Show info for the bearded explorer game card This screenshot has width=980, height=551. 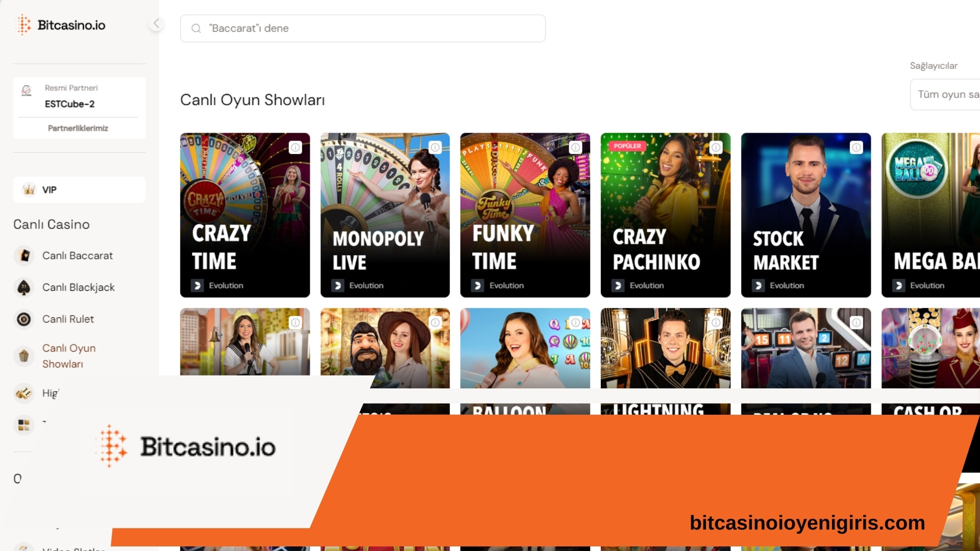435,322
